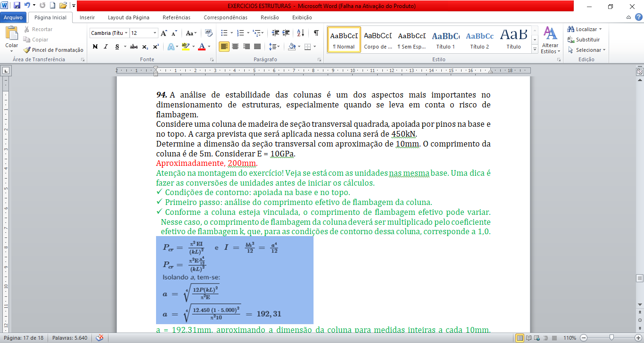Image resolution: width=644 pixels, height=343 pixels.
Task: Click the zoom slider in status bar
Action: (x=611, y=338)
